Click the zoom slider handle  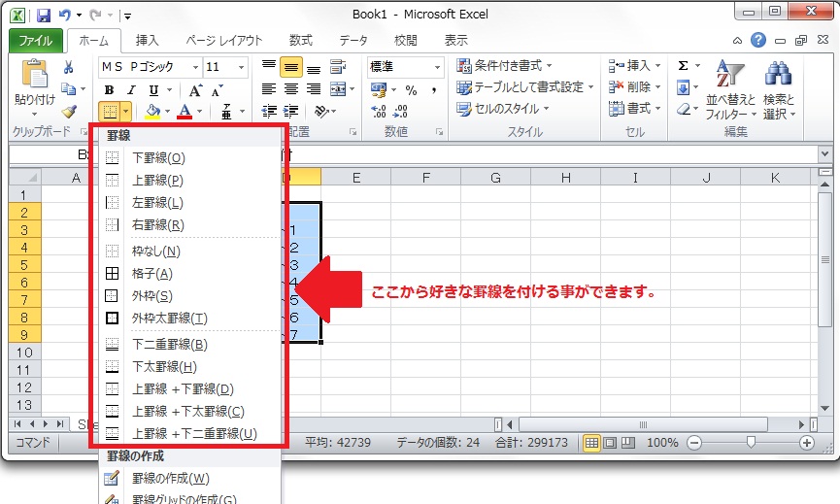(751, 441)
